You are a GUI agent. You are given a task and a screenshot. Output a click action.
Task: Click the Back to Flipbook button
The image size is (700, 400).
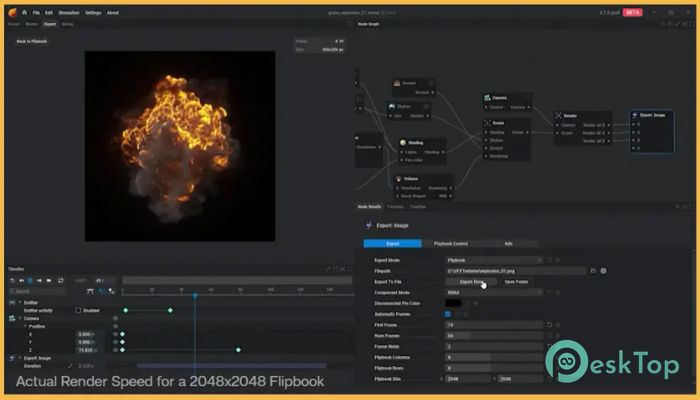[x=31, y=41]
